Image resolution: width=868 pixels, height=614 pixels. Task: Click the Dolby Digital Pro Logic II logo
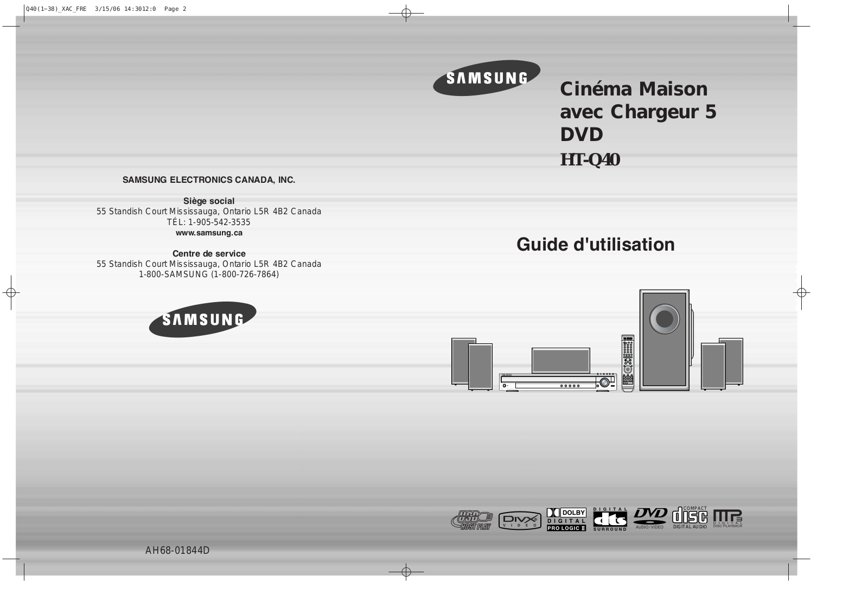coord(566,520)
